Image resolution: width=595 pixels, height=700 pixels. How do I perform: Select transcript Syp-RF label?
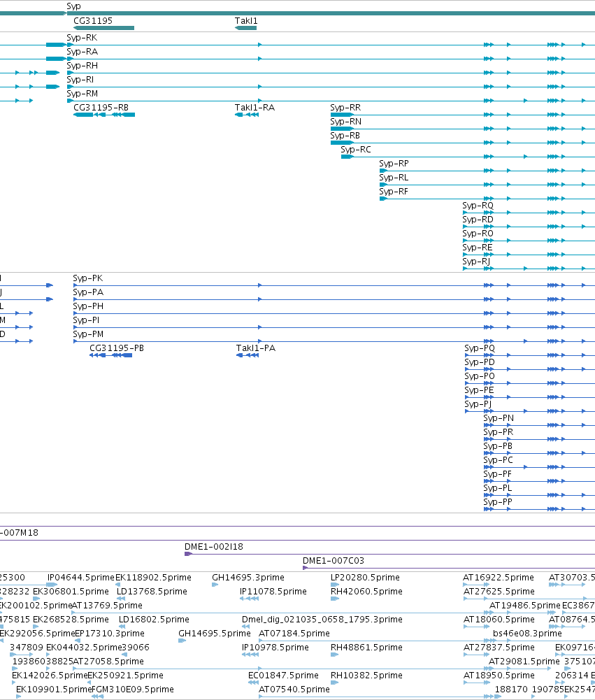(x=394, y=191)
